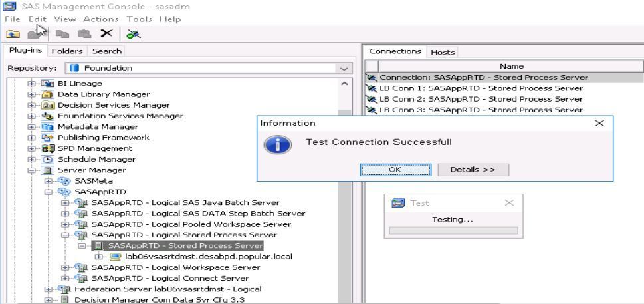The image size is (644, 304).
Task: Click the lab06vsasrtdmst host machine icon
Action: [116, 257]
